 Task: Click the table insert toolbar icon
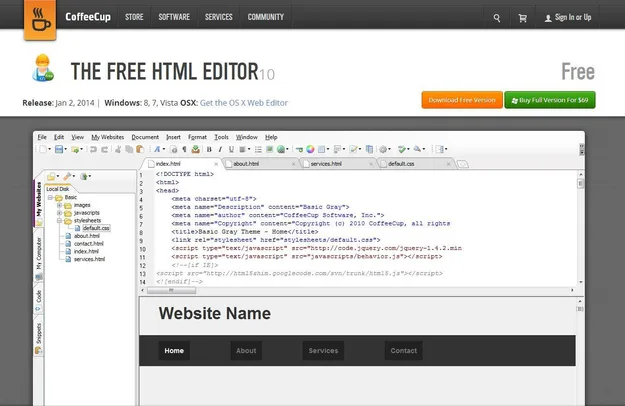[321, 149]
